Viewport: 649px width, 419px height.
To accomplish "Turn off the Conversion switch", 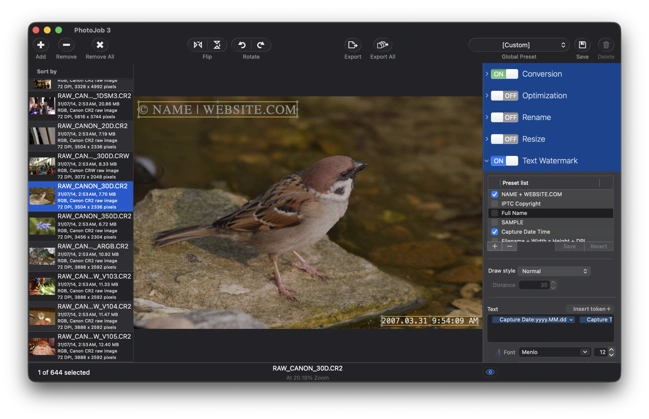I will (504, 74).
